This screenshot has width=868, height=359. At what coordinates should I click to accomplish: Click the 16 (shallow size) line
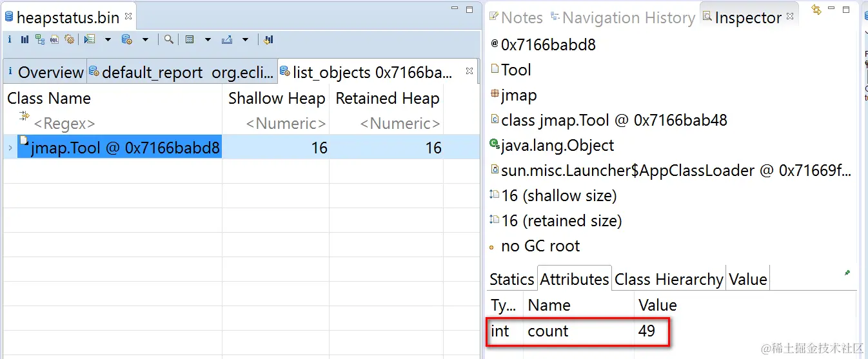pos(558,195)
